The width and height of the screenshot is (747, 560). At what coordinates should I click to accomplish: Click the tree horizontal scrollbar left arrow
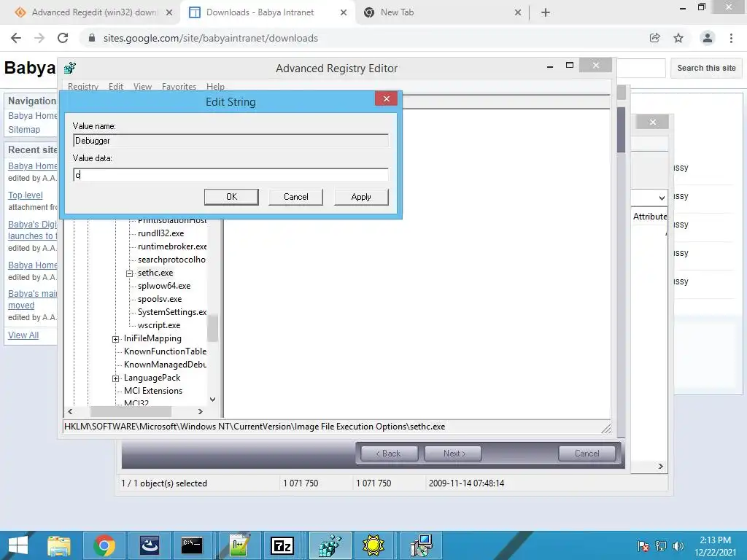point(71,411)
